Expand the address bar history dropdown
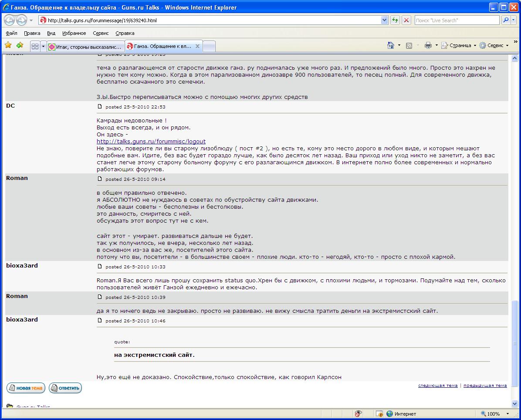521x420 pixels. (384, 20)
